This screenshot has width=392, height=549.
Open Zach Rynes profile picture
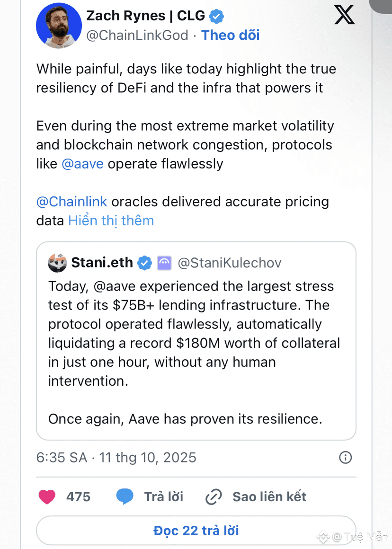coord(58,25)
